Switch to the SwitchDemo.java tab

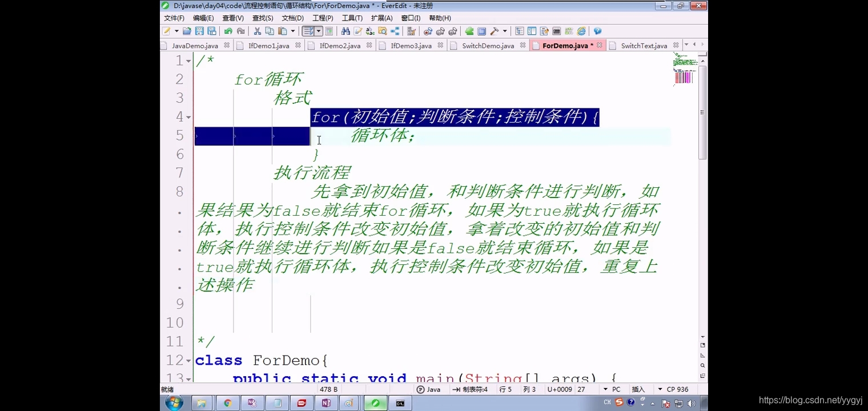point(488,46)
